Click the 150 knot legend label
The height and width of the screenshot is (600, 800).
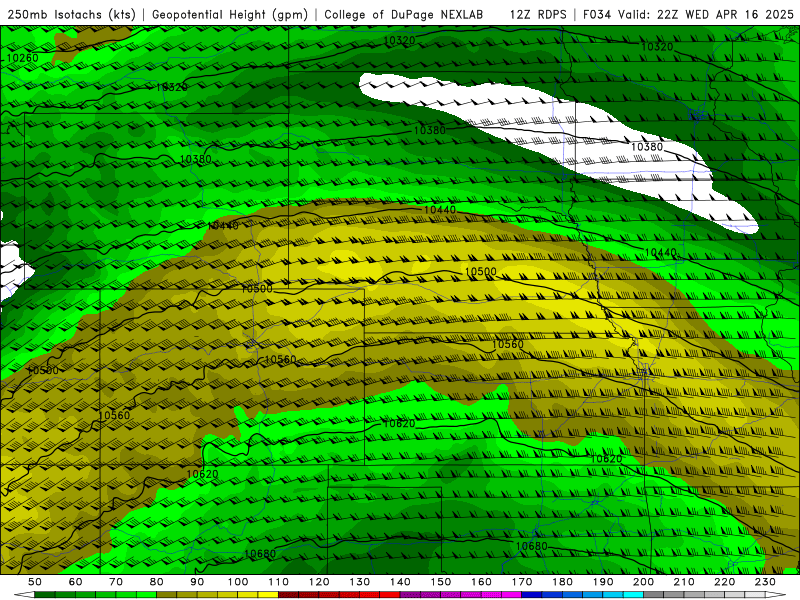tap(441, 582)
